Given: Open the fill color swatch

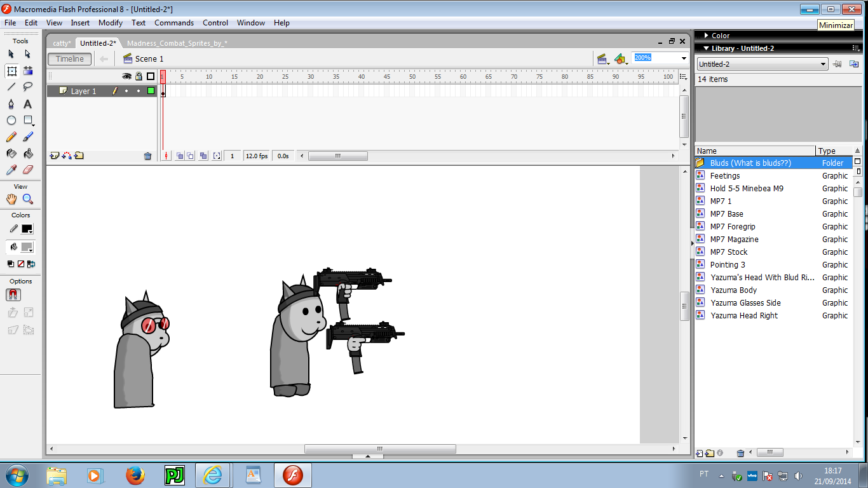Looking at the screenshot, I should click(27, 247).
